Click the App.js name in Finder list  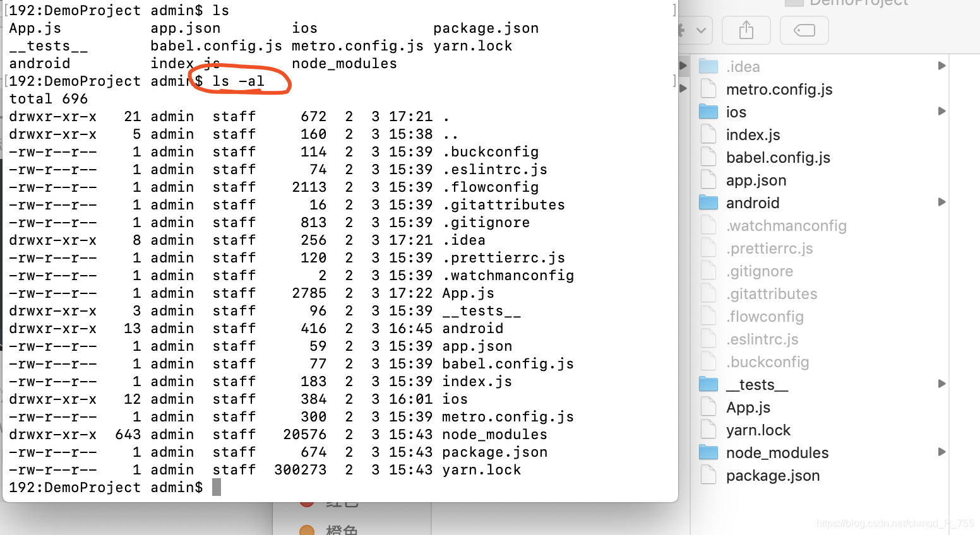(x=748, y=408)
